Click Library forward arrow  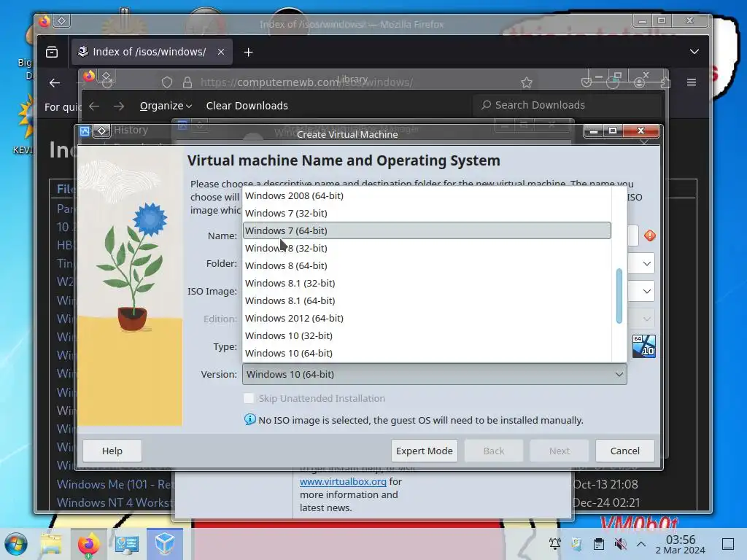coord(119,106)
